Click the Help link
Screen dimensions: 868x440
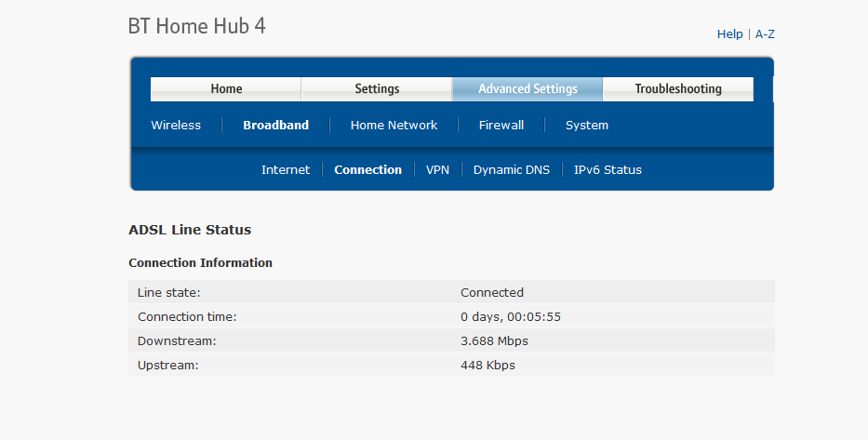[x=729, y=34]
